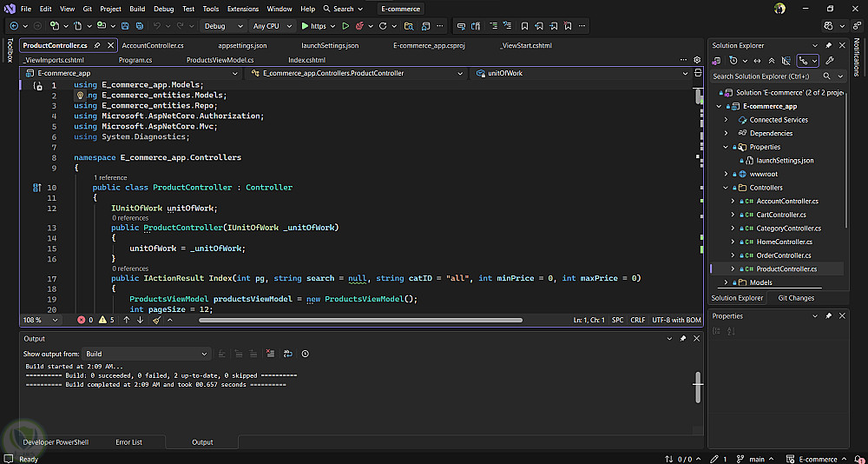
Task: Toggle Sync with Active Document arrows
Action: pyautogui.click(x=757, y=61)
